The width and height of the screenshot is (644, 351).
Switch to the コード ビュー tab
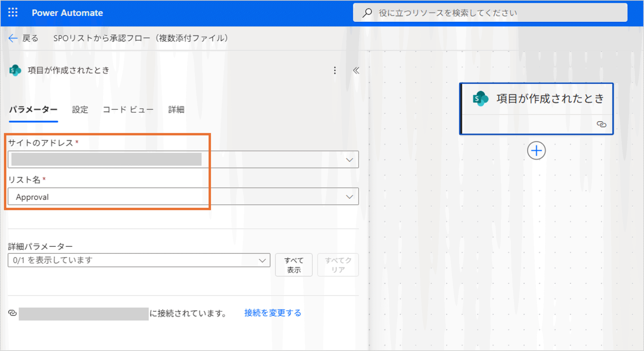(128, 110)
